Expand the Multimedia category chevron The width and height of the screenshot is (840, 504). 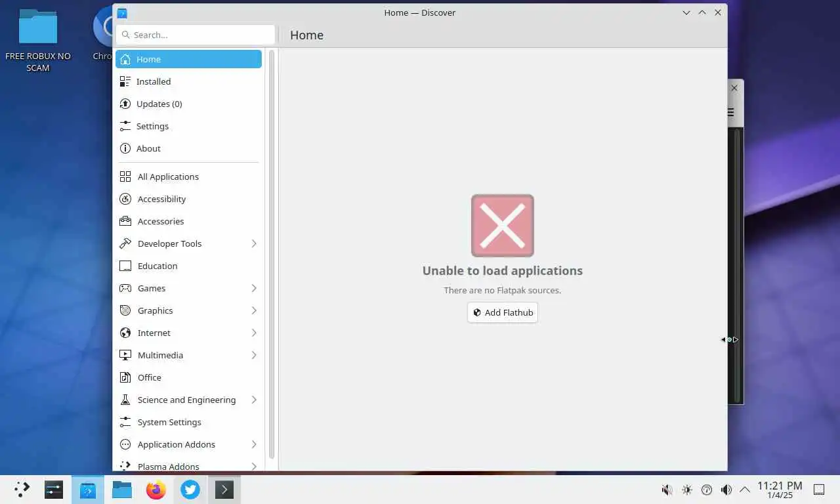(254, 355)
